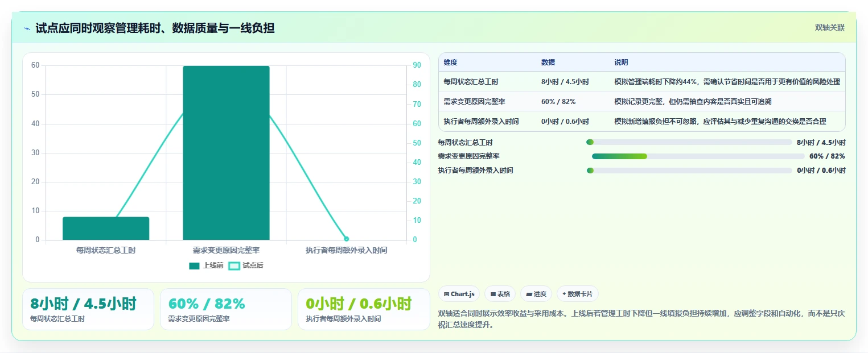
Task: Click the line point above 执行者每周额外录入时间
Action: (346, 239)
